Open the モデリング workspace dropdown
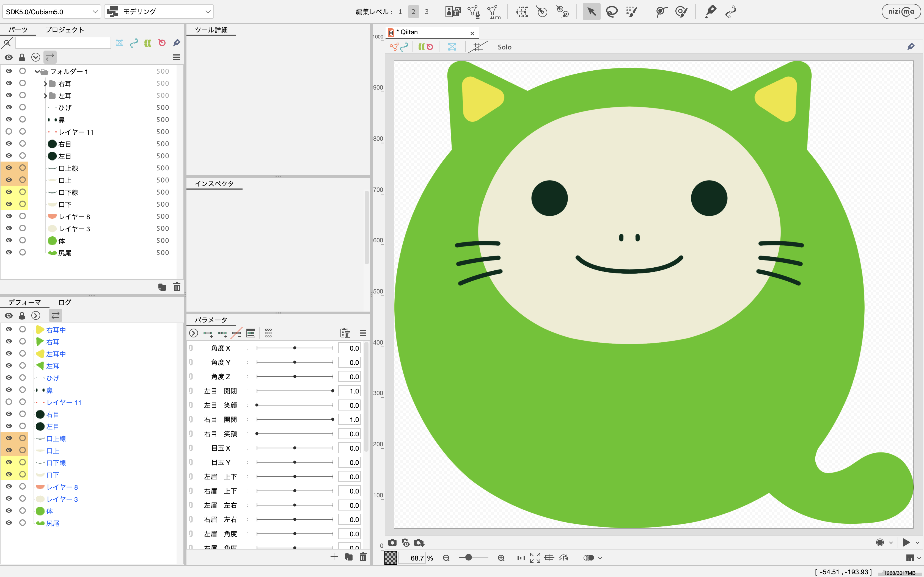Viewport: 924px width, 577px height. (159, 12)
